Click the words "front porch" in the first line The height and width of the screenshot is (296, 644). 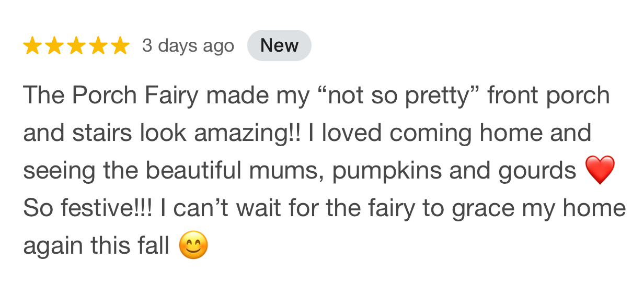pos(548,96)
